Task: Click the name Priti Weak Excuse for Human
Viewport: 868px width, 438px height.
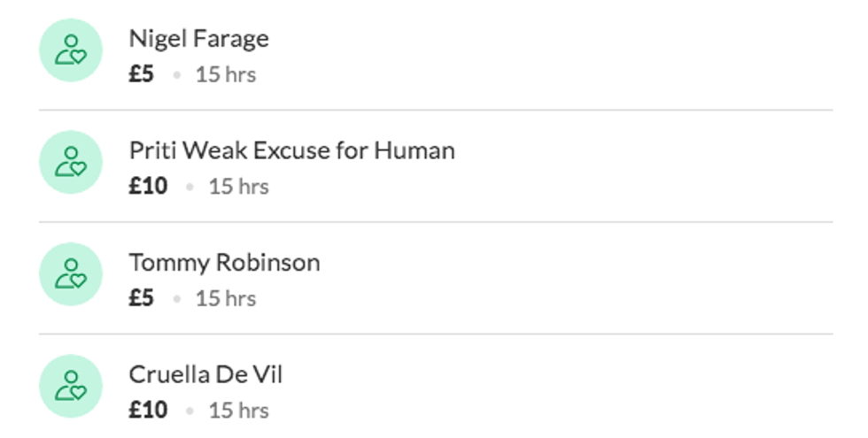Action: click(x=291, y=150)
